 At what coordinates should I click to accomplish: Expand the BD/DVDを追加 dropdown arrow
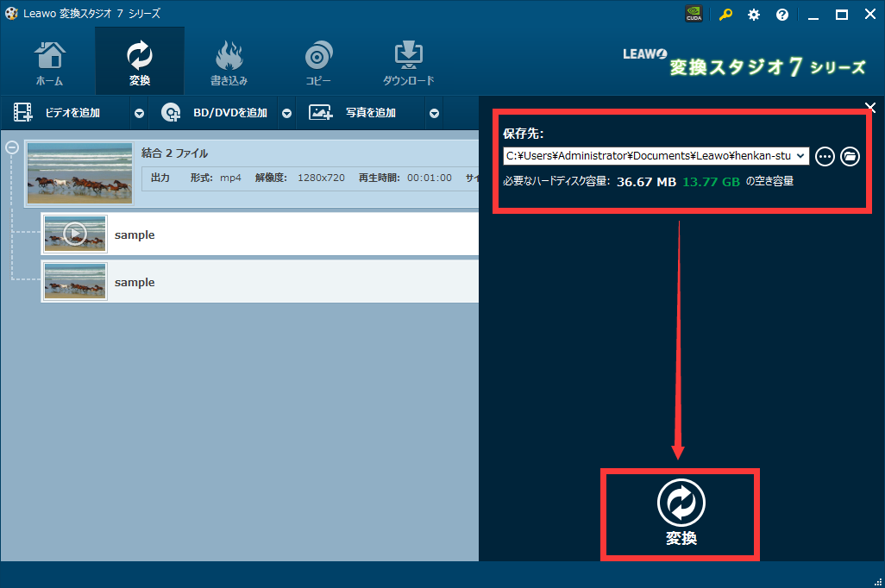point(287,113)
